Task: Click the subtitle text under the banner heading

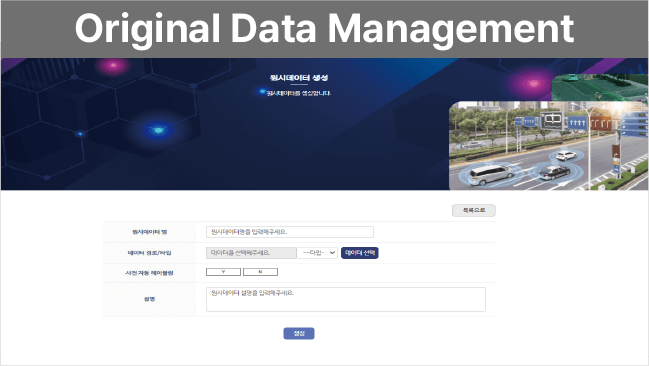Action: point(298,93)
